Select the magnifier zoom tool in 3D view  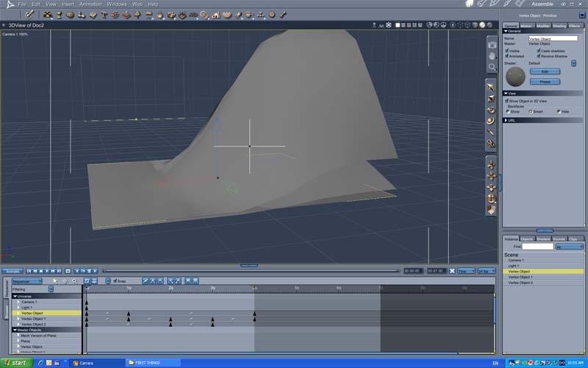click(x=492, y=67)
